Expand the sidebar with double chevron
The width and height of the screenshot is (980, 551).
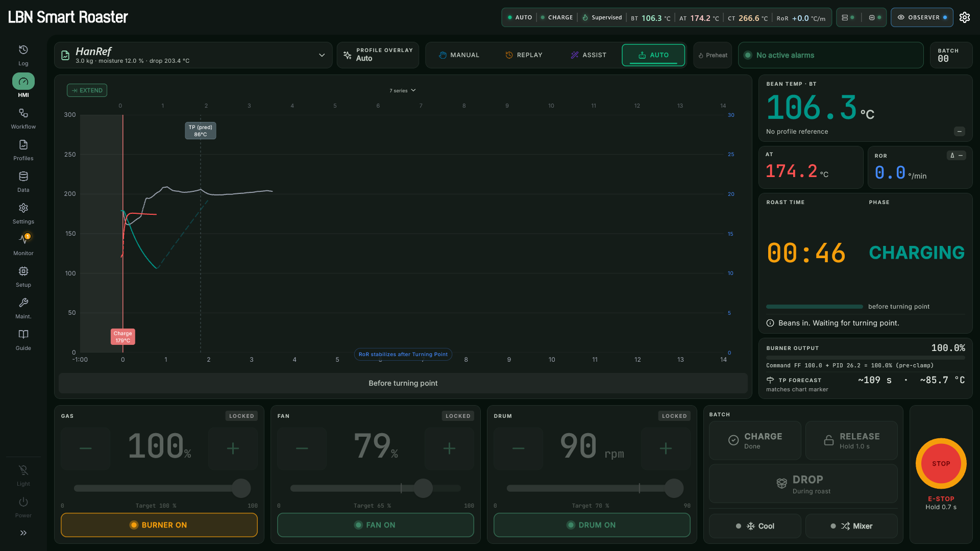[23, 533]
